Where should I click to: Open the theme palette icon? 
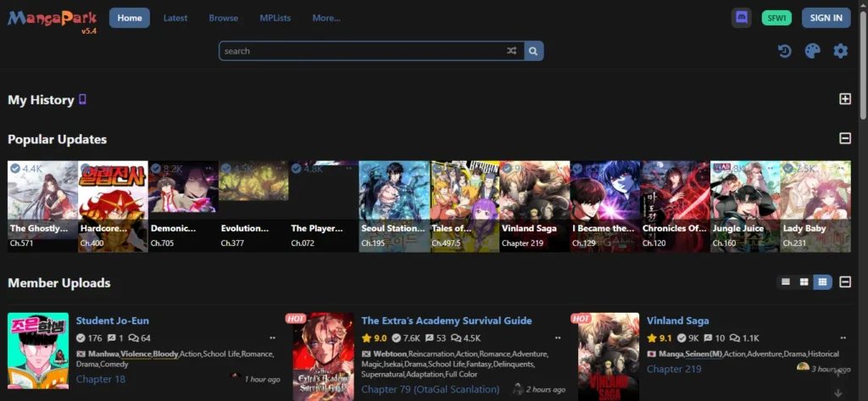click(x=812, y=51)
